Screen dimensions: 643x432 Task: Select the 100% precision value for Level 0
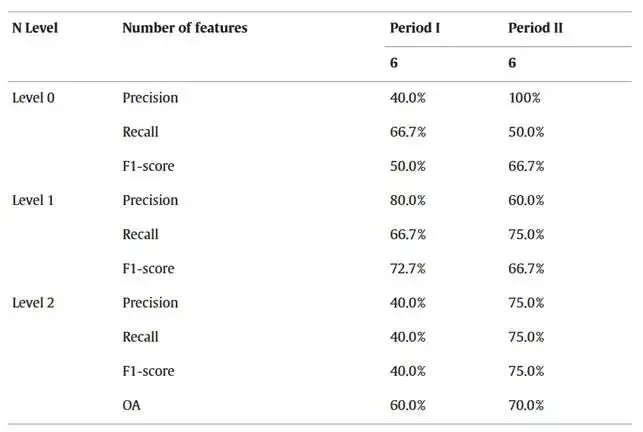[524, 98]
